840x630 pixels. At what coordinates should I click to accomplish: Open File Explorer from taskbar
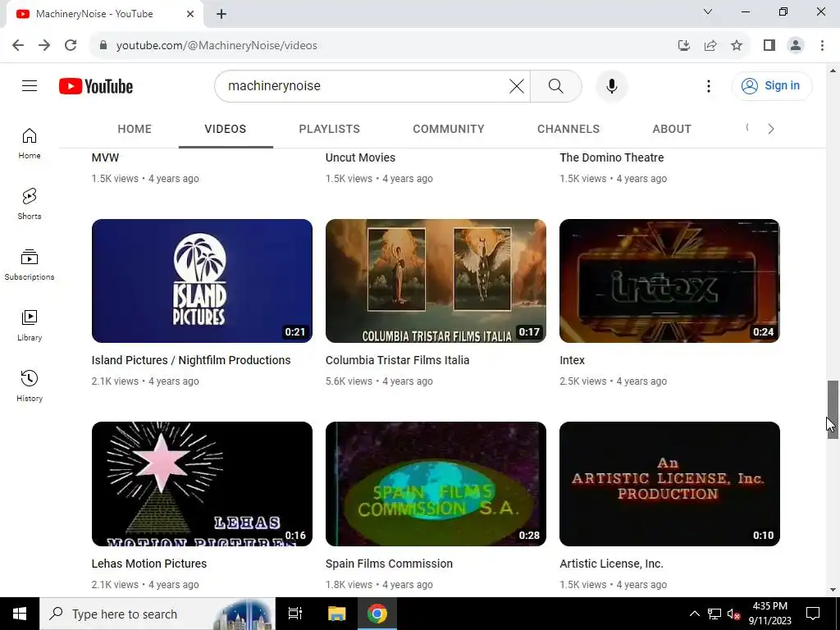click(337, 614)
